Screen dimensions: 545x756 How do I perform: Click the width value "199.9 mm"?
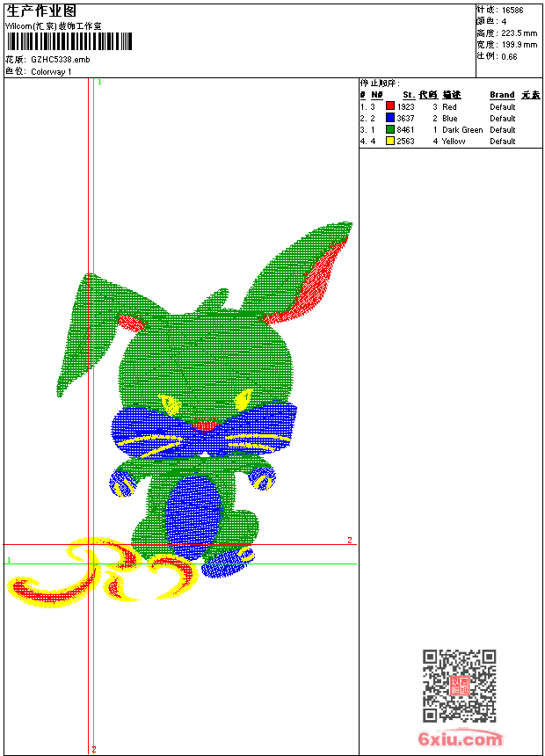pos(519,45)
